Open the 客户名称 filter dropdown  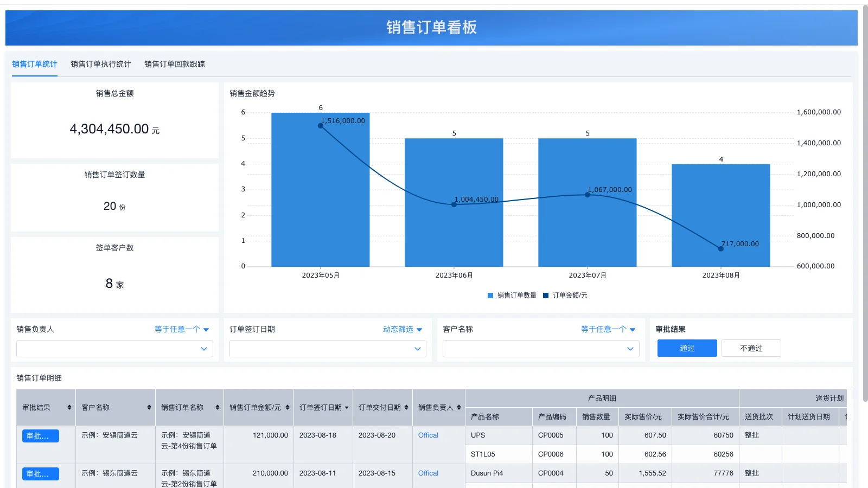(540, 349)
